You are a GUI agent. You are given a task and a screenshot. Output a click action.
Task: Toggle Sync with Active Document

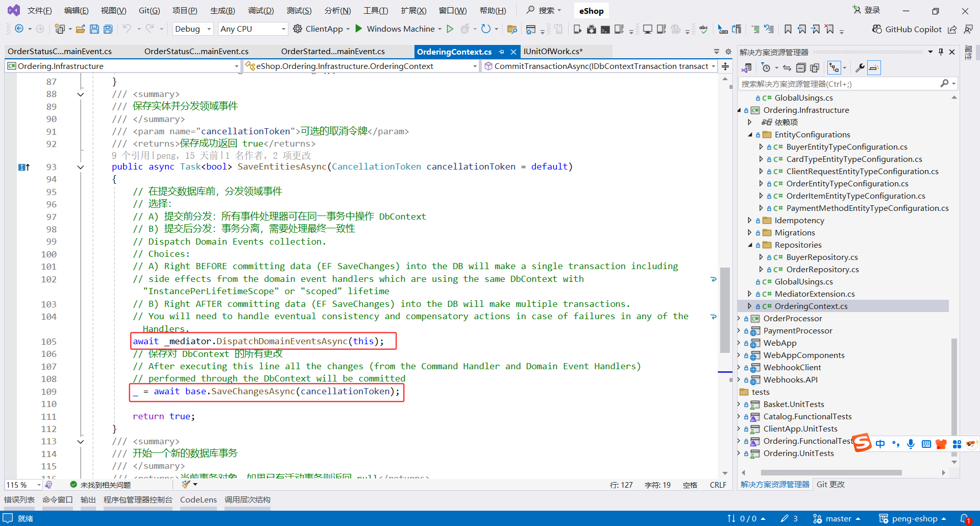(x=787, y=68)
